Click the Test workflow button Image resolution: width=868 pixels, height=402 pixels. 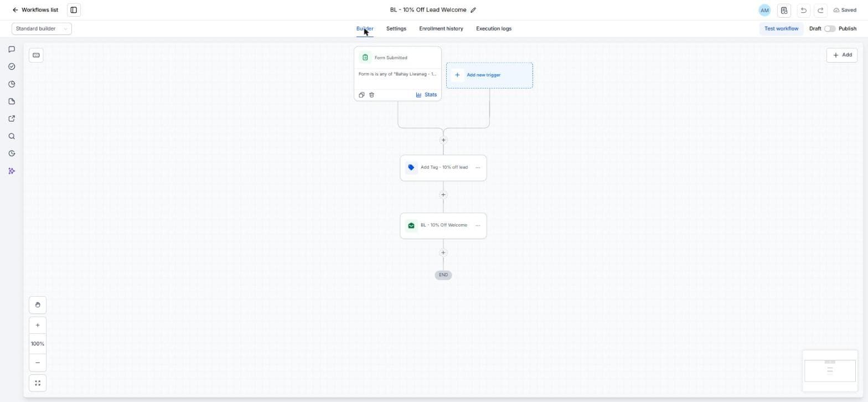coord(781,29)
